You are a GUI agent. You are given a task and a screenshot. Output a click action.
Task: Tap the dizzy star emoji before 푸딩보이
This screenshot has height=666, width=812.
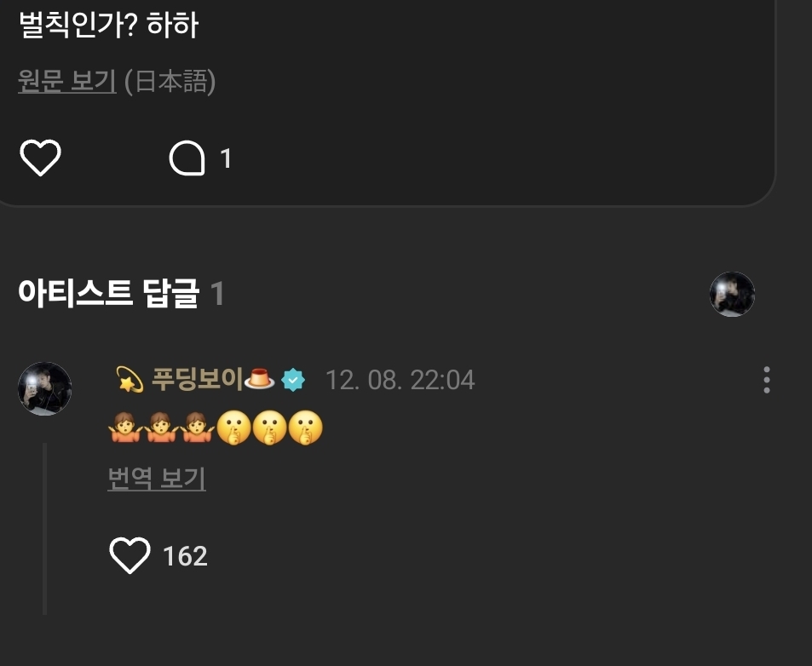click(x=130, y=379)
